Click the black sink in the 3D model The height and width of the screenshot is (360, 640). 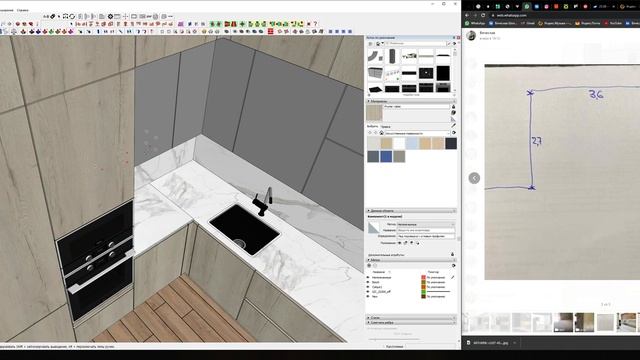[244, 229]
